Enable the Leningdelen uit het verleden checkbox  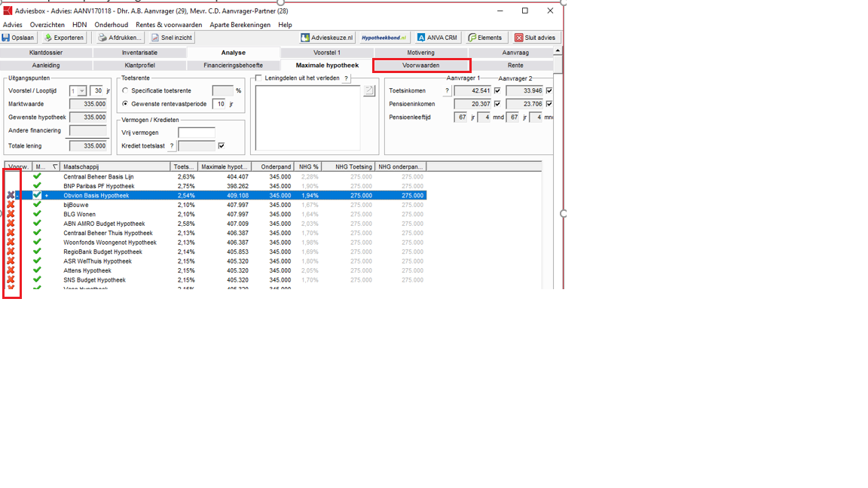click(258, 78)
